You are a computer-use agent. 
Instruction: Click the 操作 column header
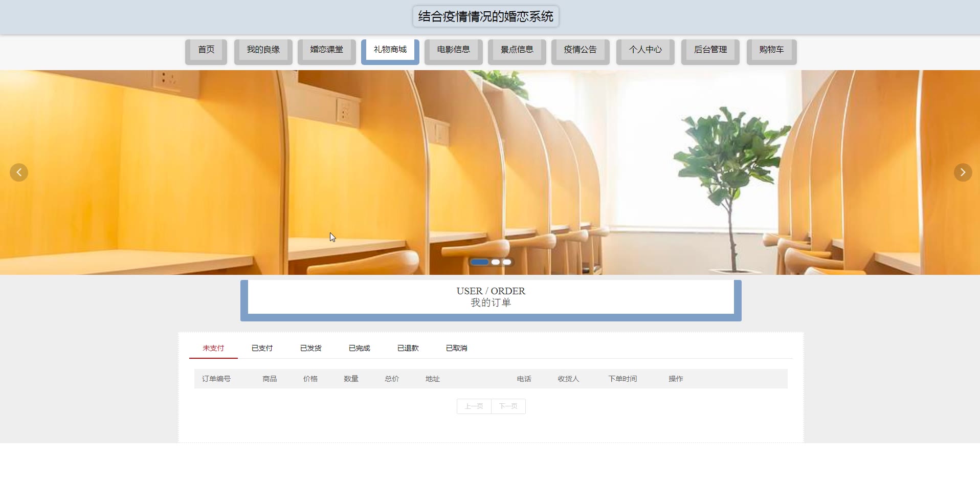tap(676, 379)
